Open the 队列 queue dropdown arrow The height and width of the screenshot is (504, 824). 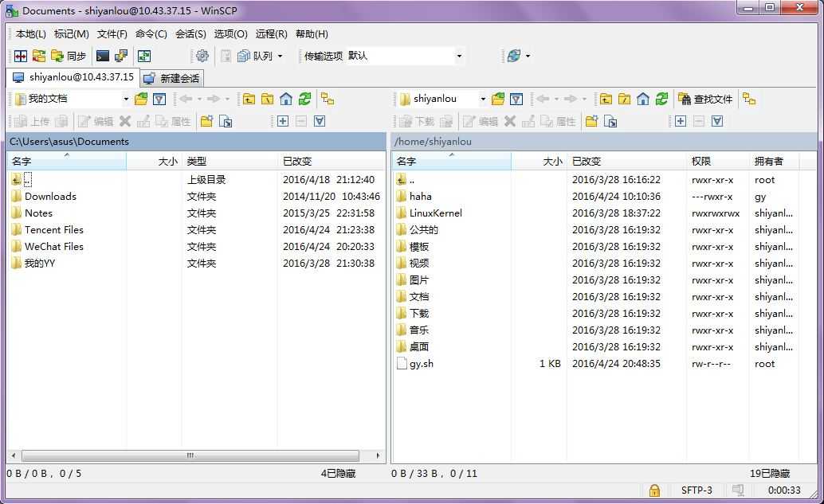(x=280, y=57)
